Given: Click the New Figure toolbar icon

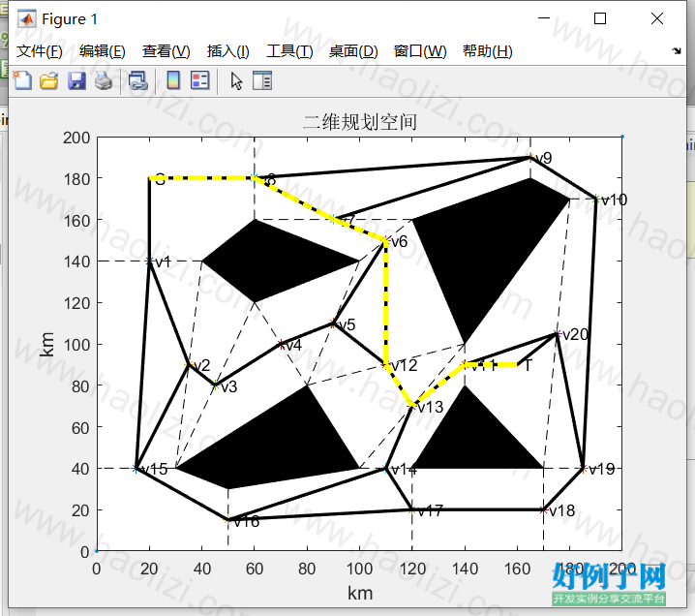Looking at the screenshot, I should (x=22, y=80).
